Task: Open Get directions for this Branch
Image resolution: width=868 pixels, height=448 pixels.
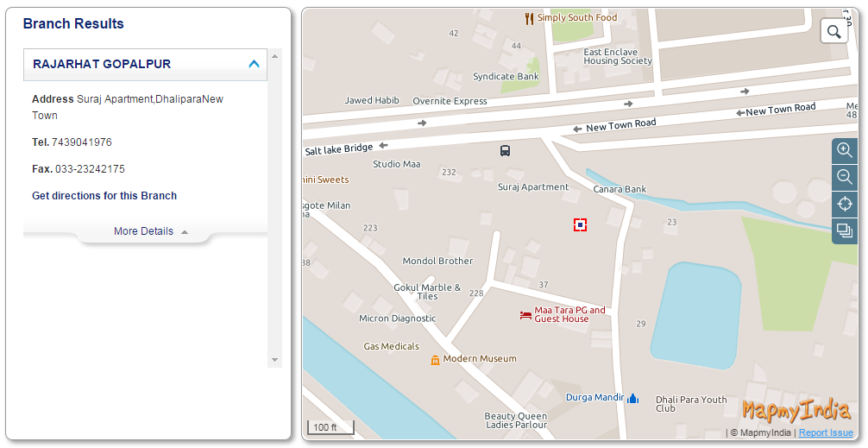Action: [x=104, y=195]
